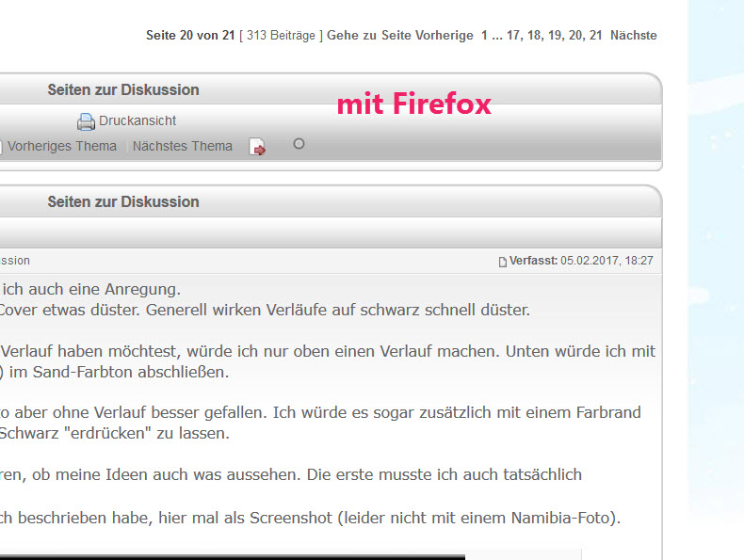The height and width of the screenshot is (560, 744).
Task: Click the line ending 'ich auch eine Anregung.'
Action: point(90,289)
